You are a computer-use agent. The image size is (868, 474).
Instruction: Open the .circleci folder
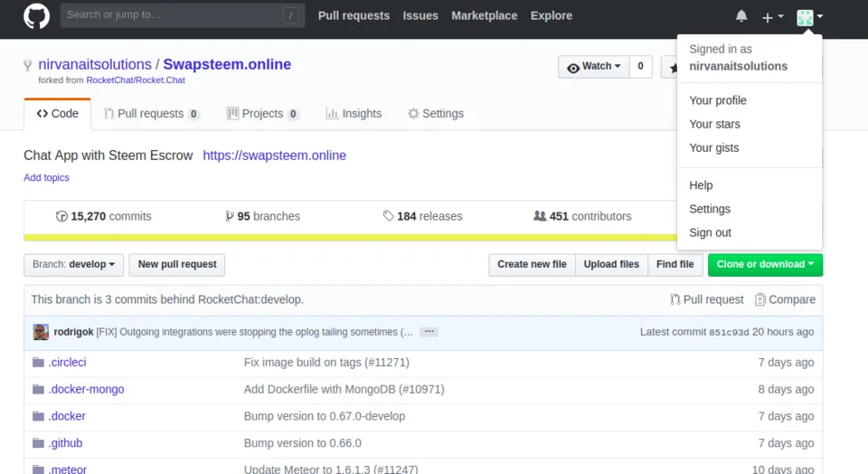click(x=67, y=363)
